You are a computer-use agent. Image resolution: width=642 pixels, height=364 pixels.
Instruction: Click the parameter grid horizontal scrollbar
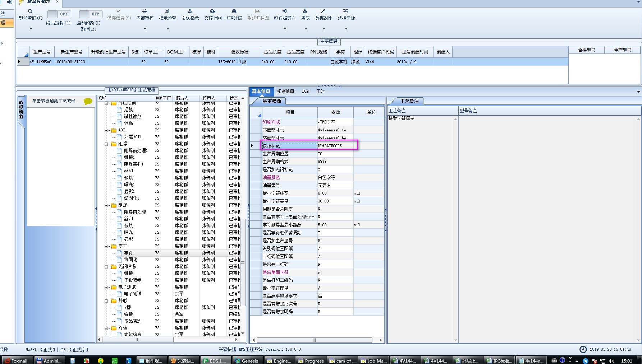[314, 340]
